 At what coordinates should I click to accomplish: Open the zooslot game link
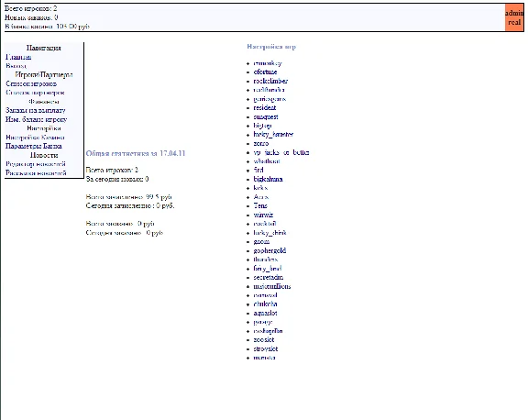pos(264,339)
